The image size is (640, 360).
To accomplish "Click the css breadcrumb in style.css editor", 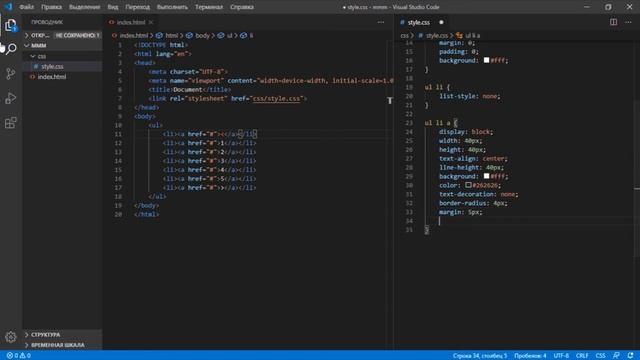I will 404,36.
